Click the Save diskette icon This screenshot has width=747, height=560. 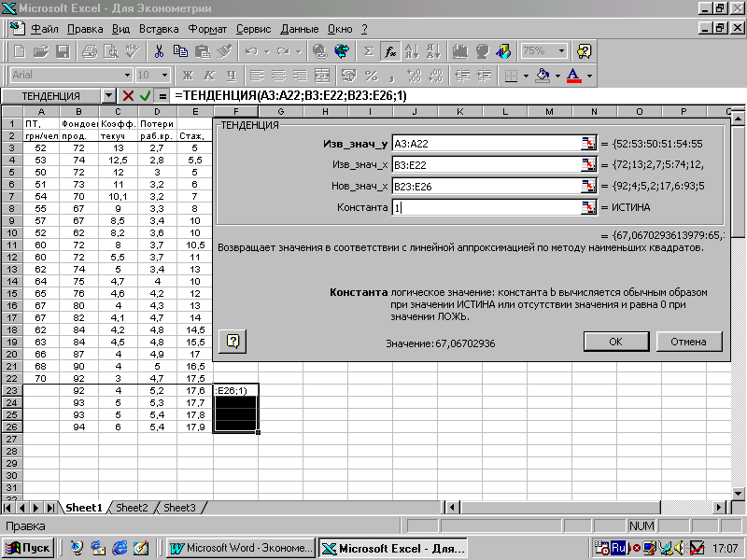coord(63,51)
